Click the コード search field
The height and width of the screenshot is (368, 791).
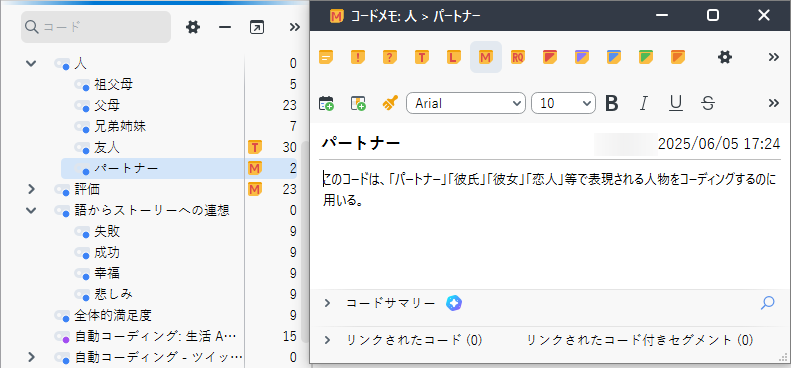click(96, 27)
